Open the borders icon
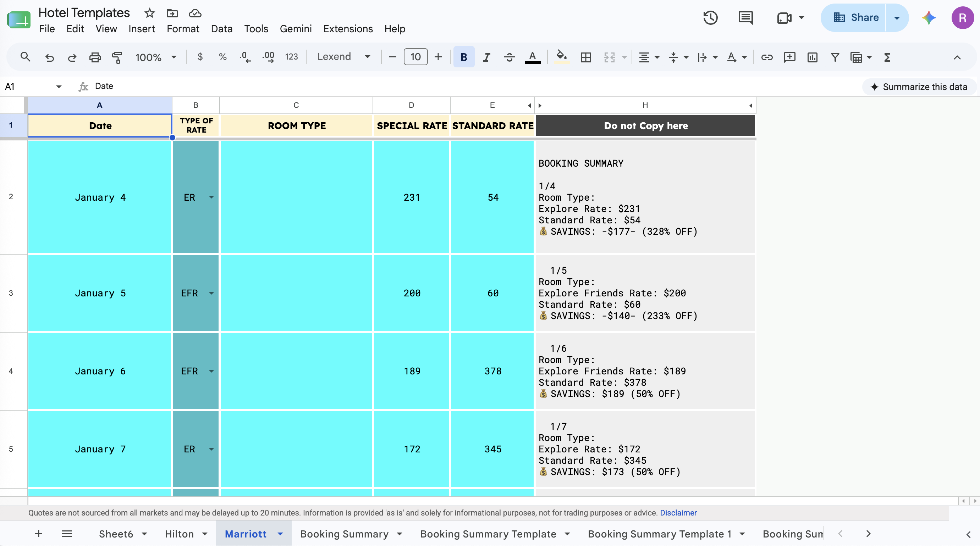The width and height of the screenshot is (980, 546). pyautogui.click(x=586, y=57)
